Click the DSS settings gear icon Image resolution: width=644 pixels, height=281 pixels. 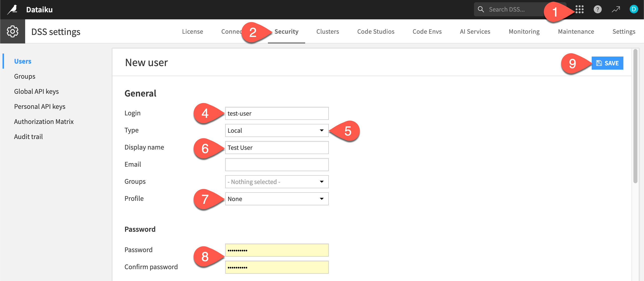pyautogui.click(x=13, y=31)
